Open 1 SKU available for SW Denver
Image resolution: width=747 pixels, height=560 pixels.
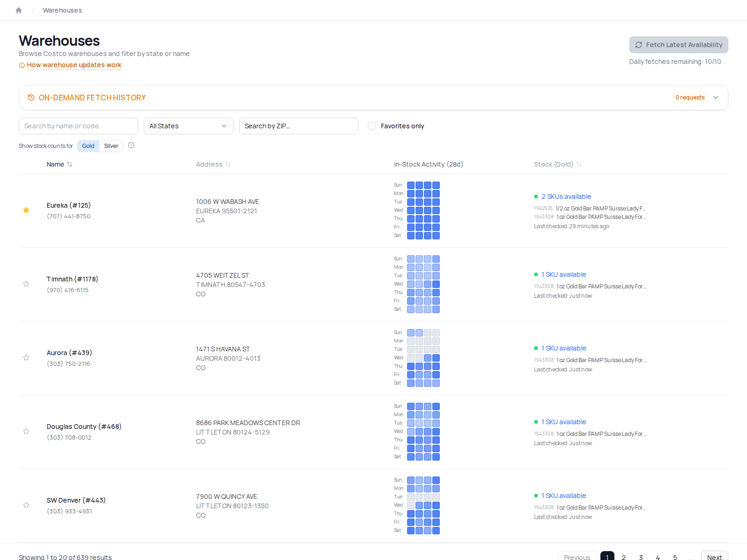coord(564,496)
